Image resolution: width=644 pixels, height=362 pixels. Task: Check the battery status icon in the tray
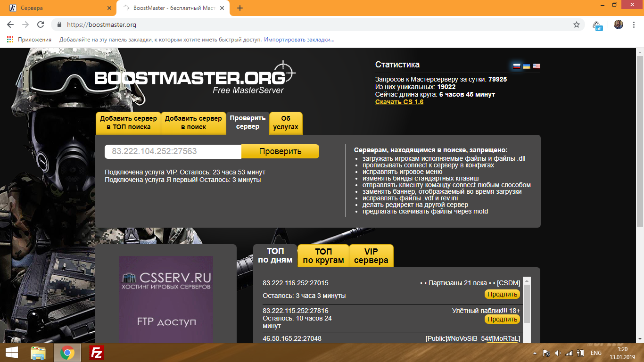(x=581, y=353)
